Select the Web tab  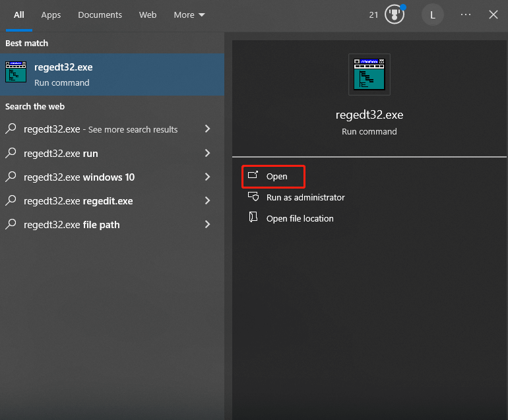148,15
